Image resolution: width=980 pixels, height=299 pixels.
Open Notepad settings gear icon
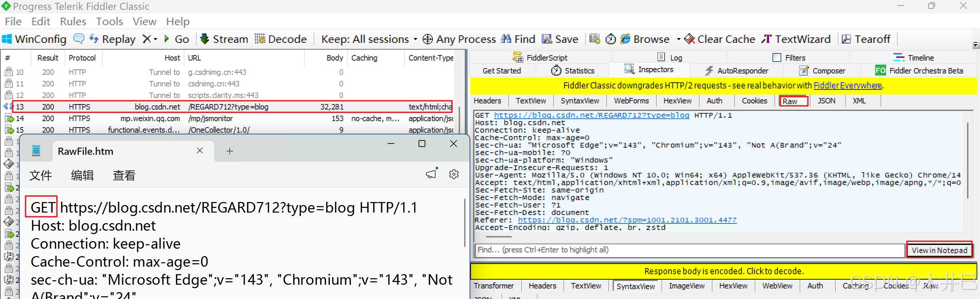tap(454, 174)
